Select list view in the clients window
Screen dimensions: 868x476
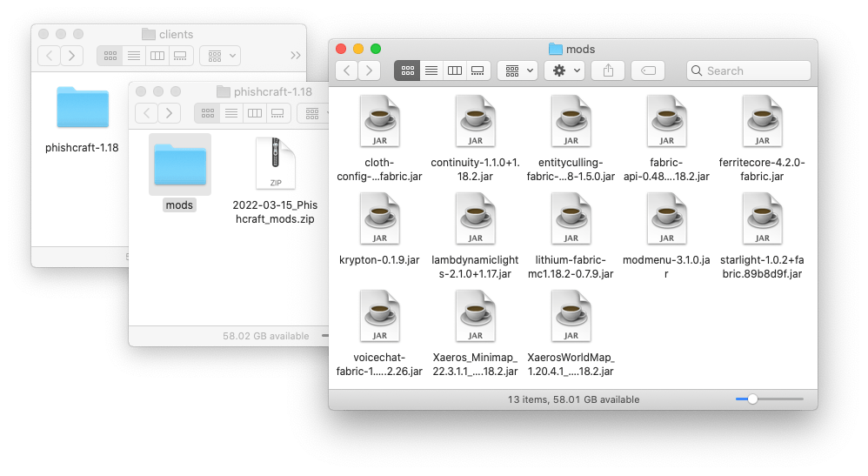click(133, 56)
